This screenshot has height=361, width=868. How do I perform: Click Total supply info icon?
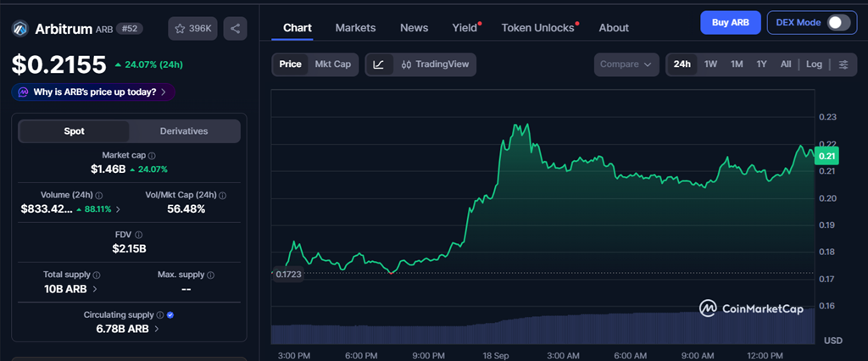click(97, 275)
